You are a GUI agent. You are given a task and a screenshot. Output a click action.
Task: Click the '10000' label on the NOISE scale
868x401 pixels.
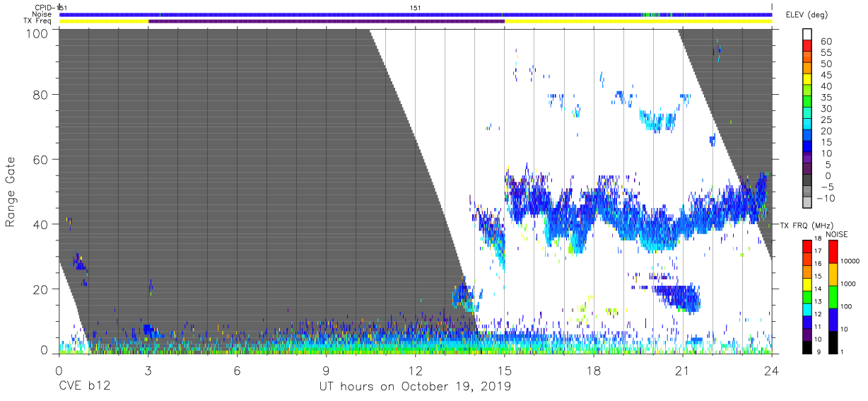850,261
